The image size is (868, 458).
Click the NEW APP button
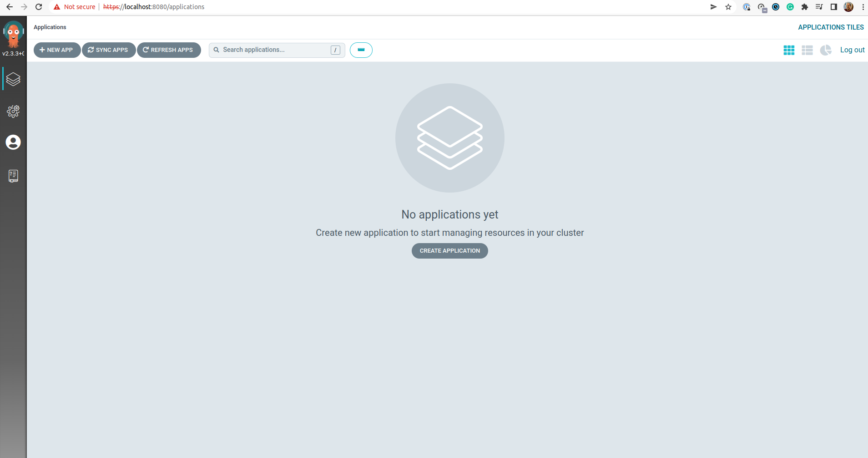tap(57, 50)
